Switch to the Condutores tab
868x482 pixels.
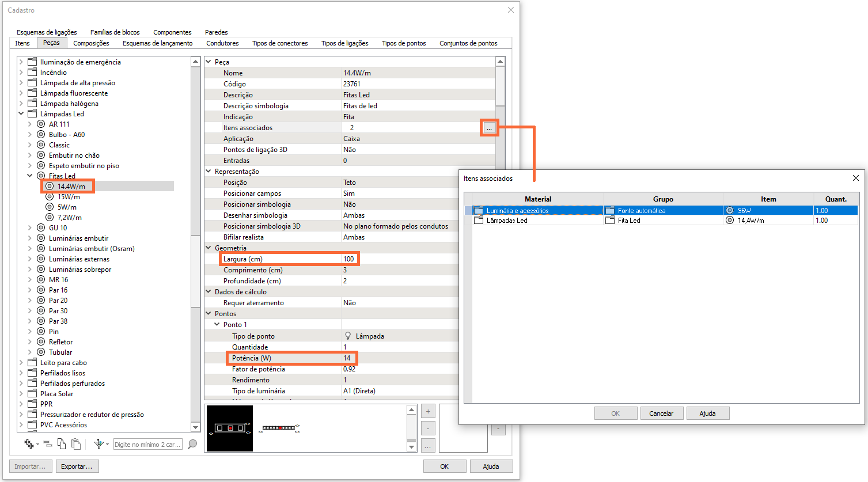(x=222, y=43)
